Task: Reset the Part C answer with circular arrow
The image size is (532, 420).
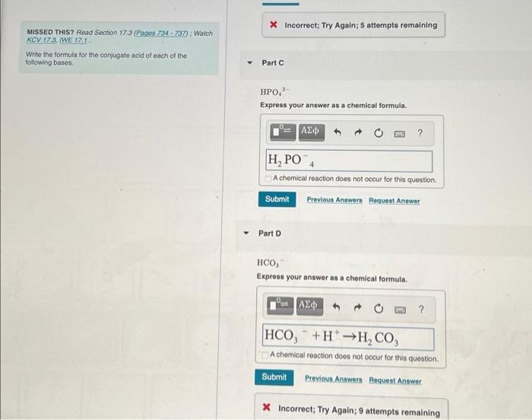Action: 378,133
